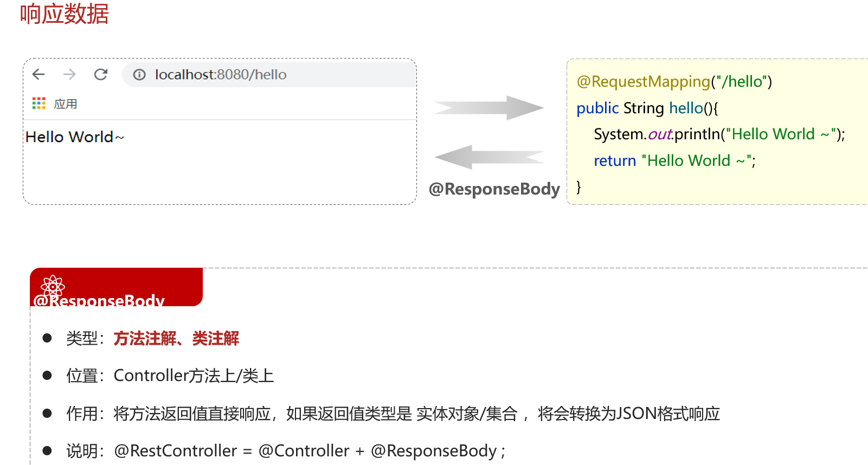Reload the localhost page
Viewport: 868px width, 465px height.
[x=101, y=74]
